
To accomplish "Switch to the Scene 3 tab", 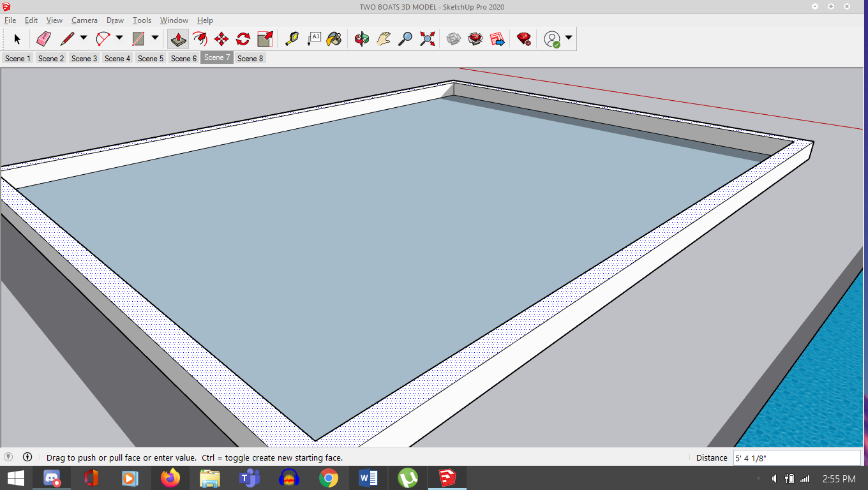I will [x=84, y=58].
